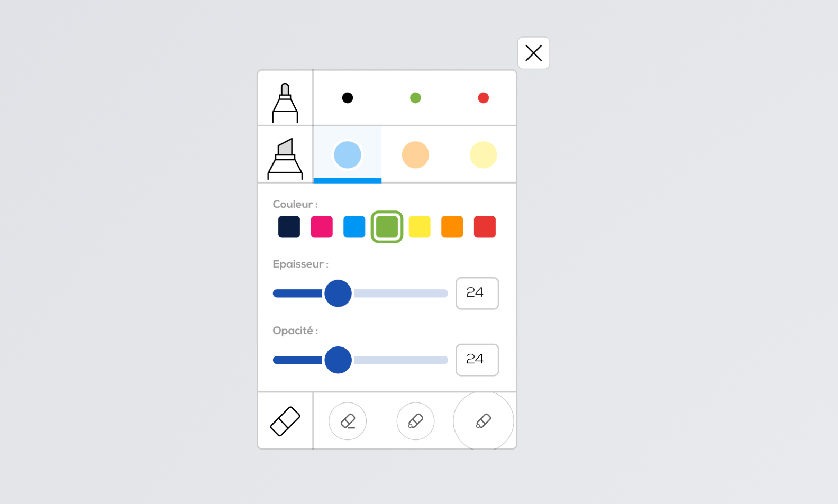This screenshot has width=838, height=504.
Task: Pick the black marker preset dot
Action: pos(348,98)
